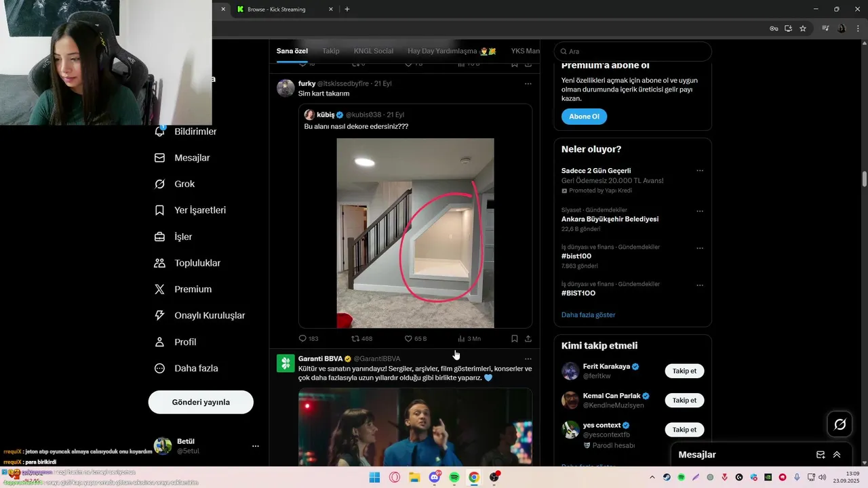Open more options on Garanti BBVA post
This screenshot has width=868, height=488.
pyautogui.click(x=528, y=359)
